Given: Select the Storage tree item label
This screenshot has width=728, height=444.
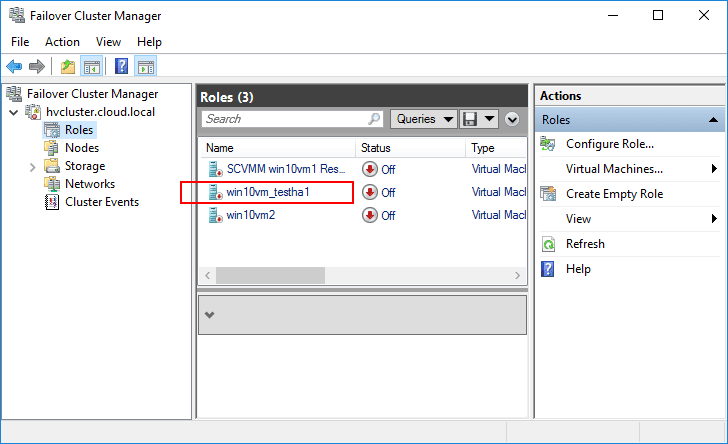Looking at the screenshot, I should [x=85, y=166].
